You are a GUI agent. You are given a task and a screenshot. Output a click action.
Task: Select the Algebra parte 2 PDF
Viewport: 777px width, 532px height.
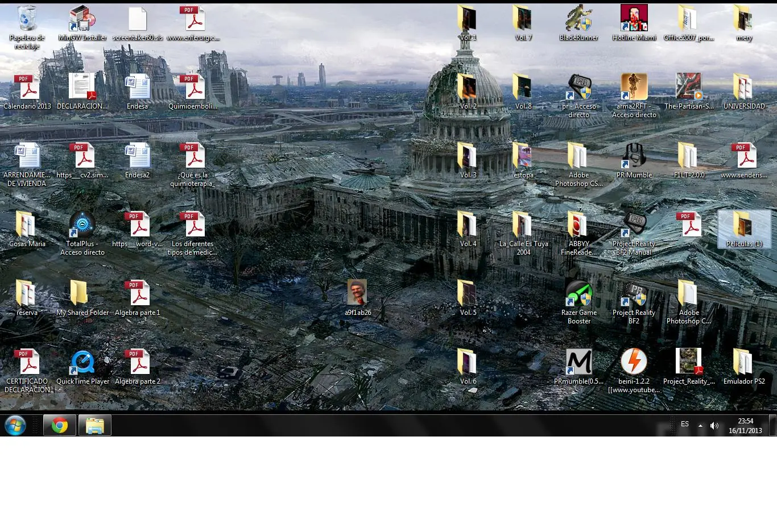138,367
